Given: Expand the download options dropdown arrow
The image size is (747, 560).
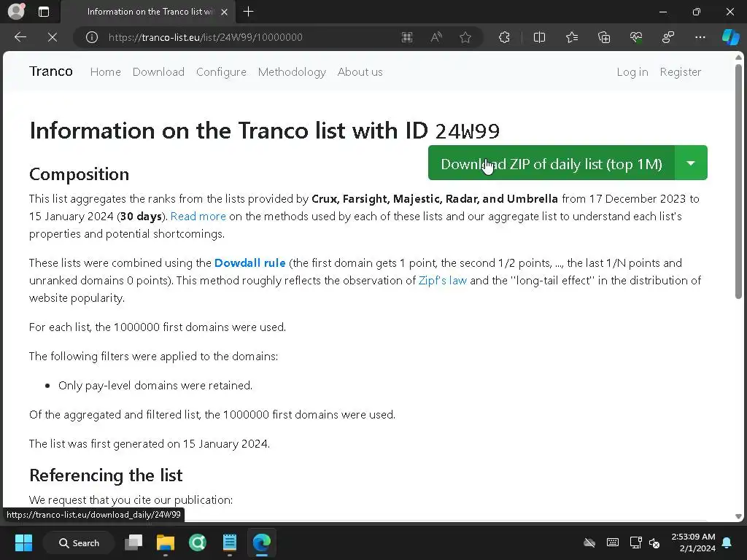Looking at the screenshot, I should coord(691,163).
